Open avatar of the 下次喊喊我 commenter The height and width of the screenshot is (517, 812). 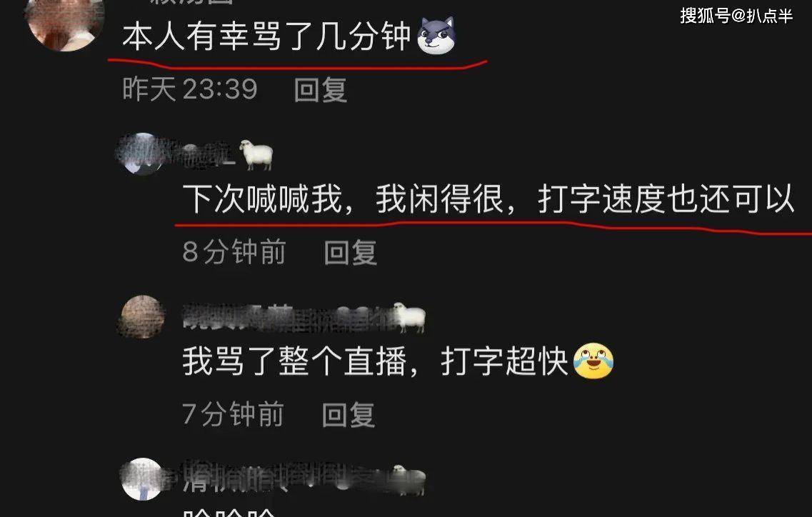(143, 154)
